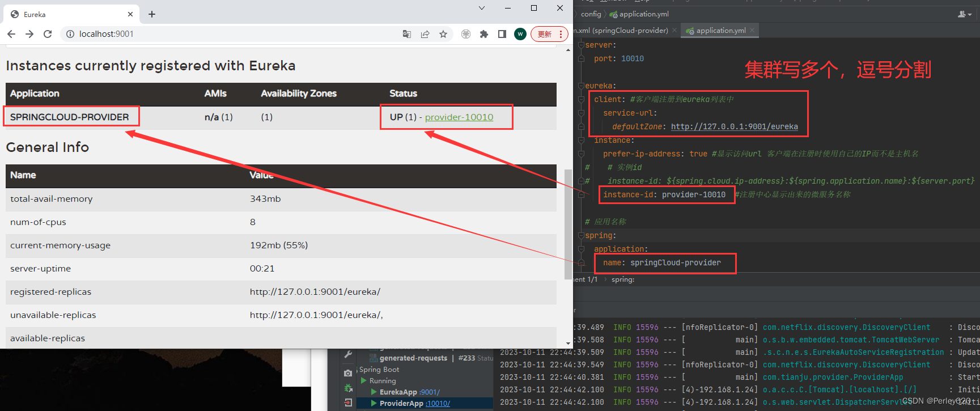The height and width of the screenshot is (411, 980).
Task: Switch to the application.yml editor tab
Action: click(720, 31)
